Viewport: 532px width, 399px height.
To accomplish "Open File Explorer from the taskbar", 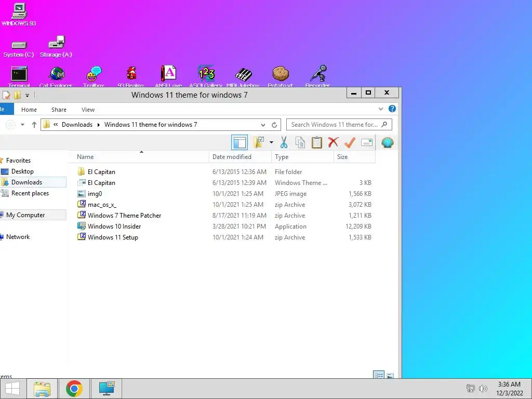I will (42, 389).
